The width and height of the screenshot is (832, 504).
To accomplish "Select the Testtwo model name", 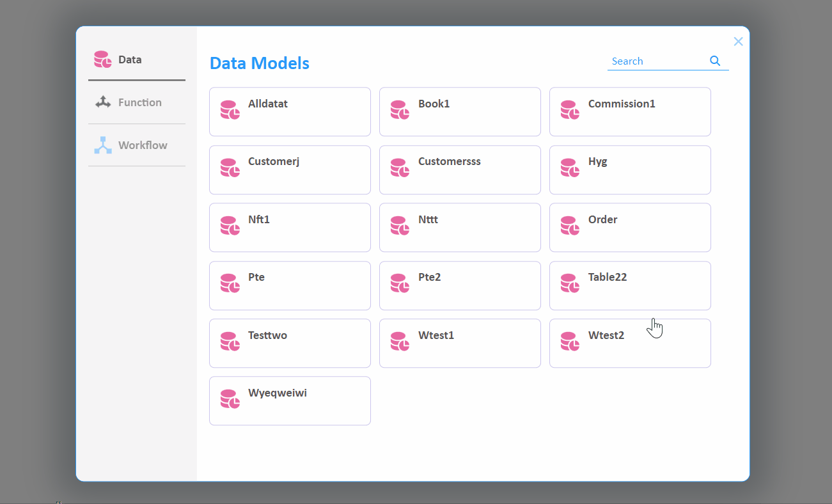I will pyautogui.click(x=267, y=335).
